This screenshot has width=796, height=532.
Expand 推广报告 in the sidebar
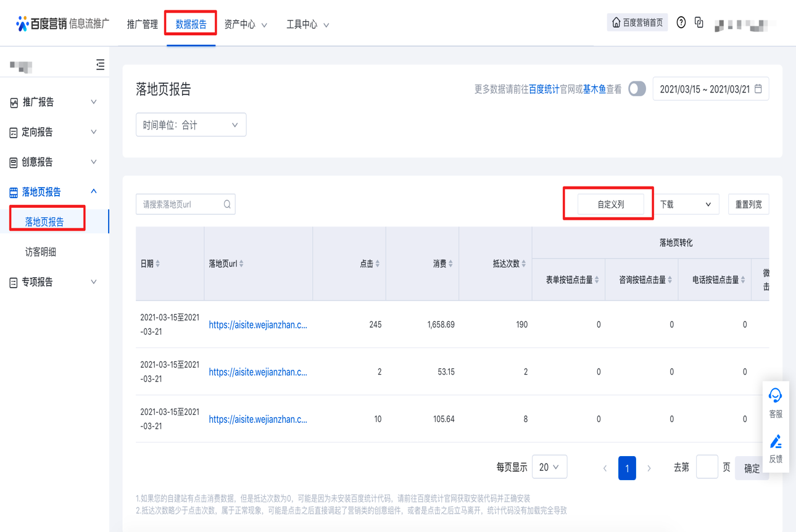point(54,102)
